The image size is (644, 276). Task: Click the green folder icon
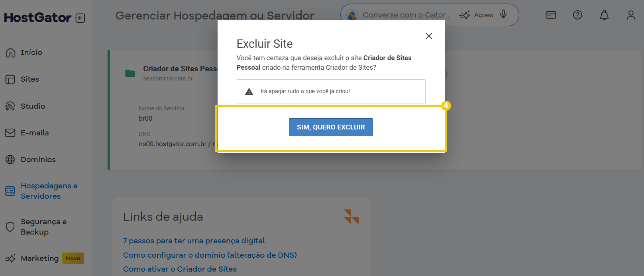coord(130,73)
